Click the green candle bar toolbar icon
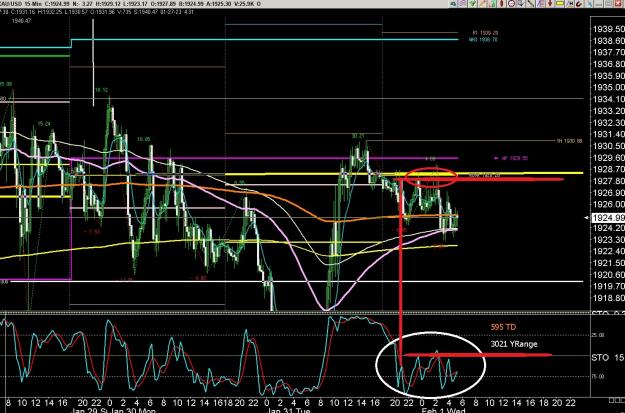This screenshot has height=413, width=625. 492,4
